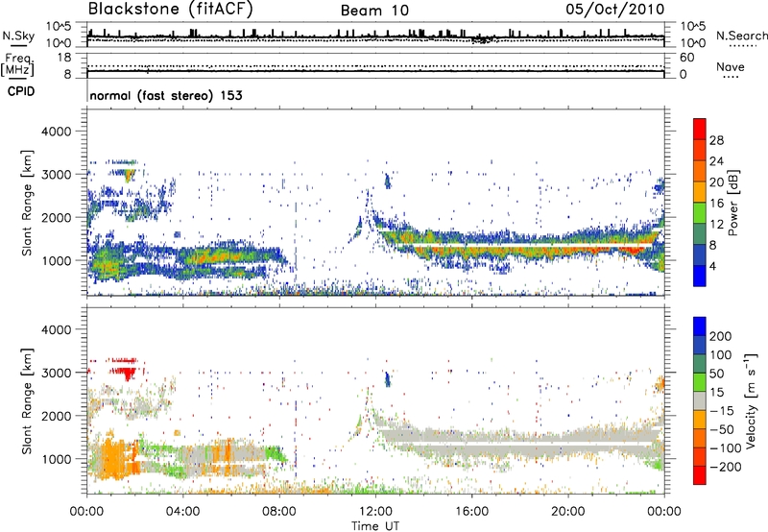Click the 'Beam 10' label
Image resolution: width=768 pixels, height=532 pixels.
pyautogui.click(x=374, y=11)
